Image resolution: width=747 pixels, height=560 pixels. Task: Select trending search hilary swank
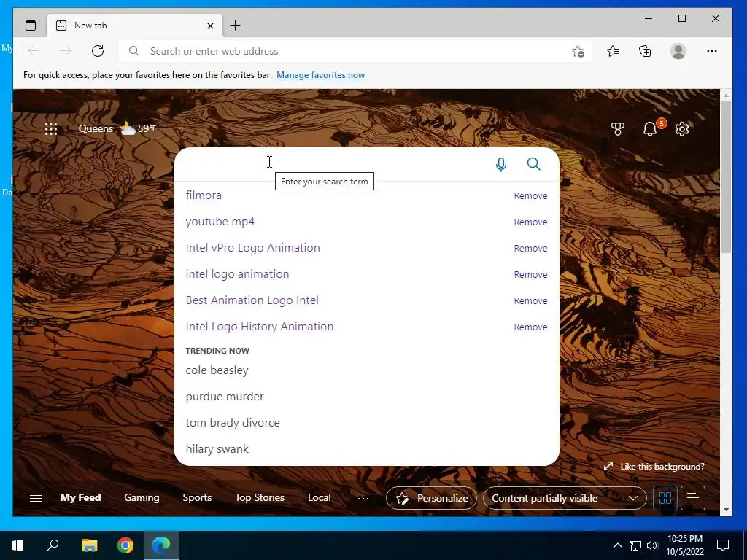point(217,449)
